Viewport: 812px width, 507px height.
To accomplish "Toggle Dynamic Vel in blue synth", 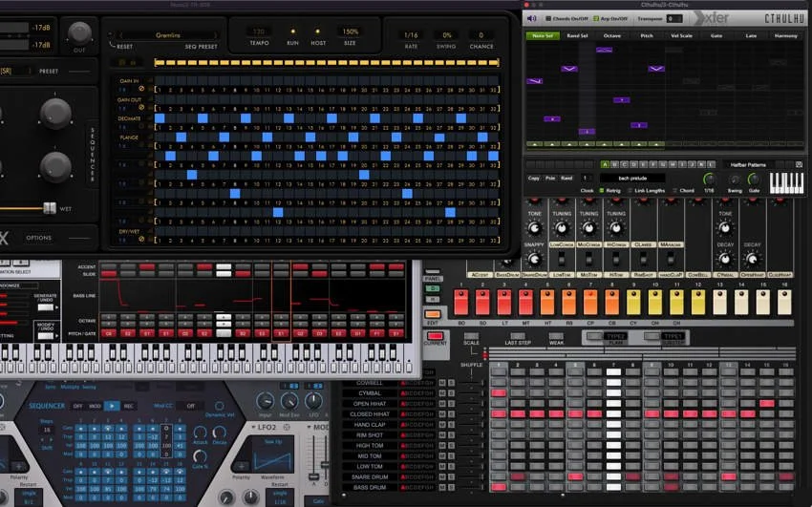I will coord(219,406).
